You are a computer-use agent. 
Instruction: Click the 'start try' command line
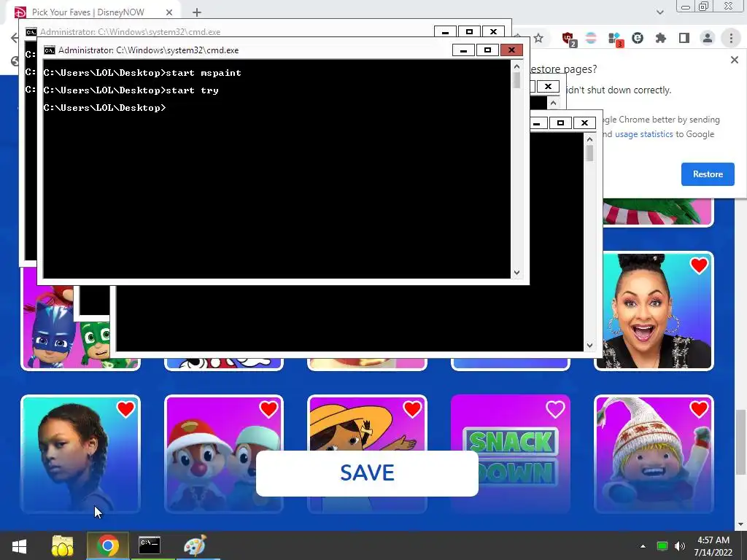coord(131,90)
